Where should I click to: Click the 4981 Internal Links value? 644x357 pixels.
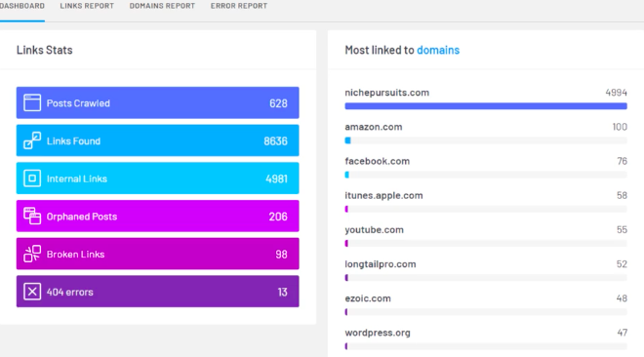click(x=276, y=178)
